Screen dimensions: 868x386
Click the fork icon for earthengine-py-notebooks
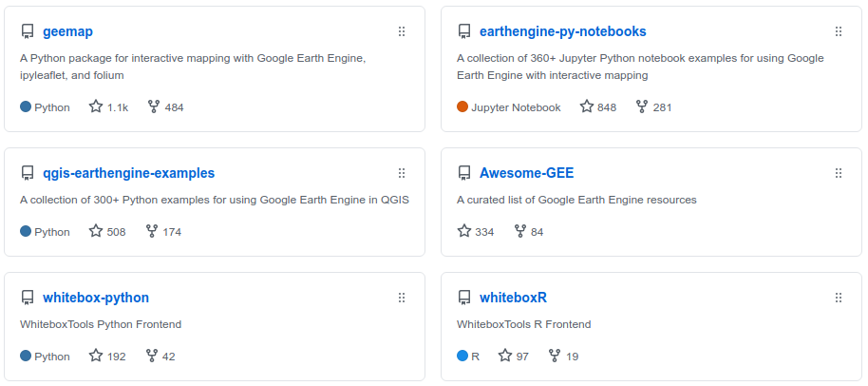pyautogui.click(x=642, y=106)
